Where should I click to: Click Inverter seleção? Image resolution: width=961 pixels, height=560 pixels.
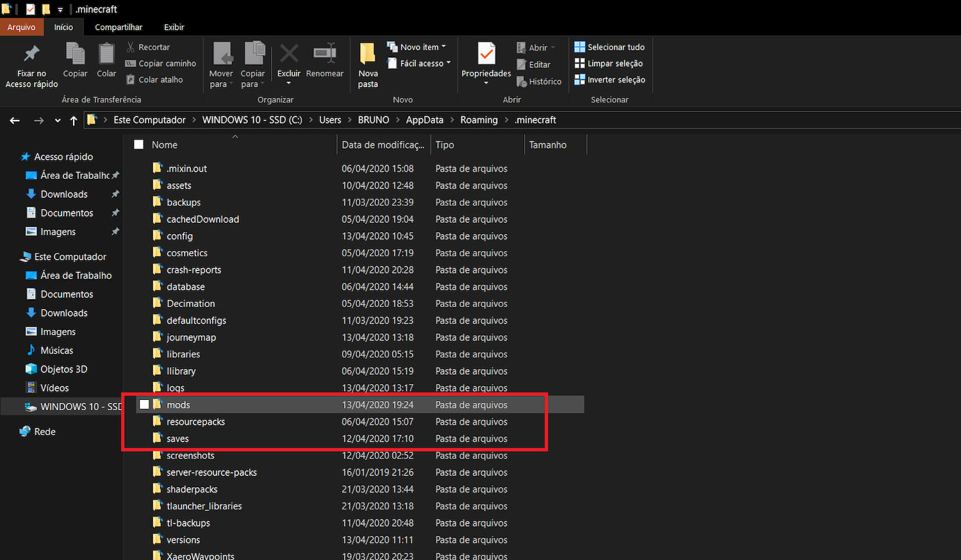click(x=609, y=79)
